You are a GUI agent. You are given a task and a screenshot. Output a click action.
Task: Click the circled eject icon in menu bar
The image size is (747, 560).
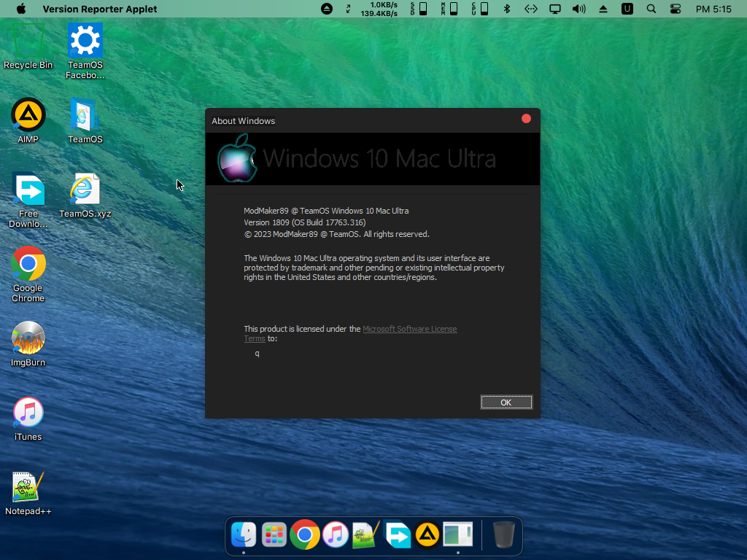(327, 9)
